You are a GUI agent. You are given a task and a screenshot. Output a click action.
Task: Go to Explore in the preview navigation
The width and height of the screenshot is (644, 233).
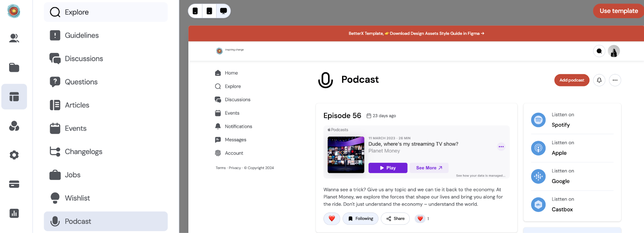[228, 86]
